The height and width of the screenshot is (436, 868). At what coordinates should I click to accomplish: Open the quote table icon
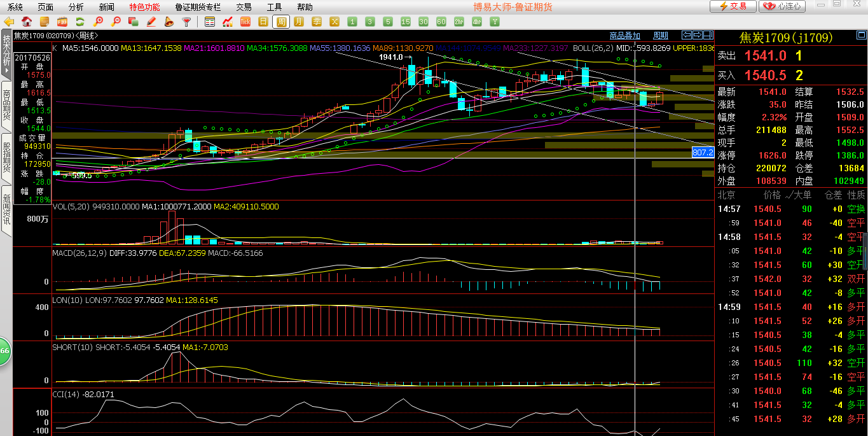(210, 22)
